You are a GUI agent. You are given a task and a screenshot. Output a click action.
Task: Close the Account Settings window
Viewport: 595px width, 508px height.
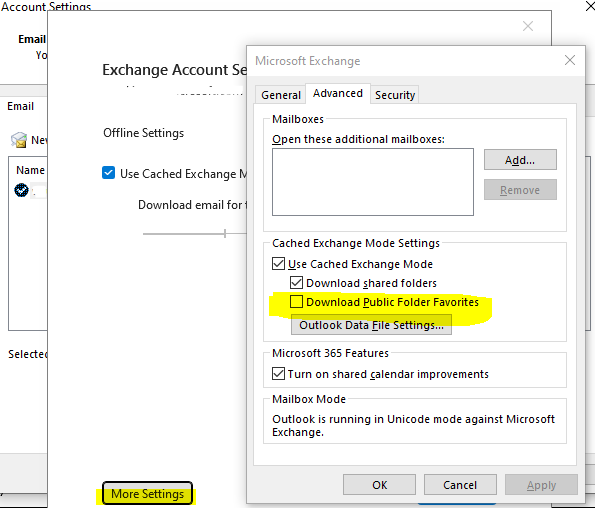click(x=590, y=6)
